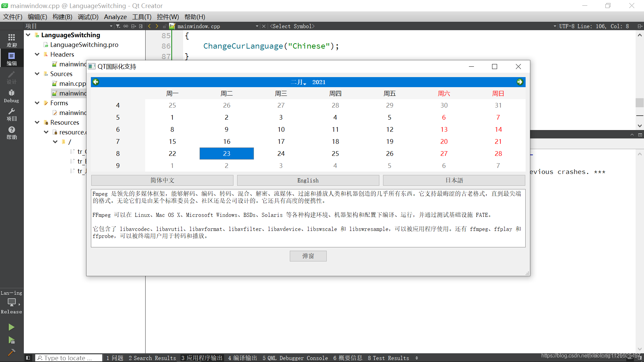Click the Type to locate search field
The width and height of the screenshot is (644, 362).
tap(69, 358)
